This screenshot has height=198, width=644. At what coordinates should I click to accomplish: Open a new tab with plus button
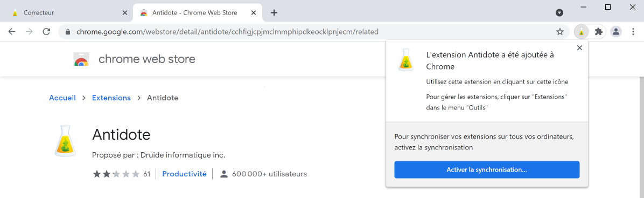pyautogui.click(x=274, y=13)
